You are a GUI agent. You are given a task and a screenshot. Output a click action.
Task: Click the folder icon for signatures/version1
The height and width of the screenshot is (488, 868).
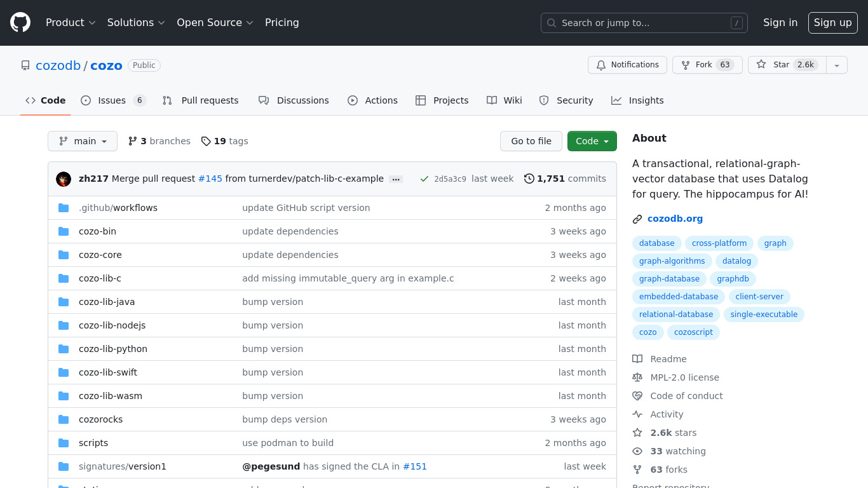[64, 466]
